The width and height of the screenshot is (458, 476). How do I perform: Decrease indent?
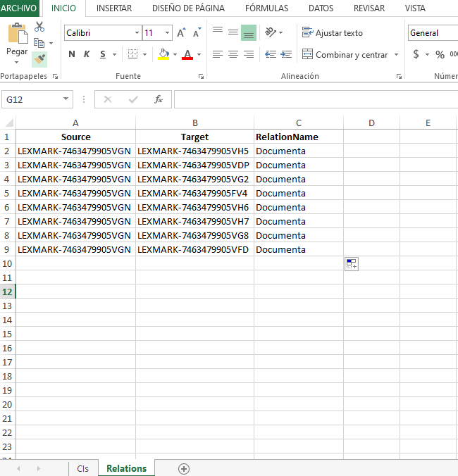(271, 54)
